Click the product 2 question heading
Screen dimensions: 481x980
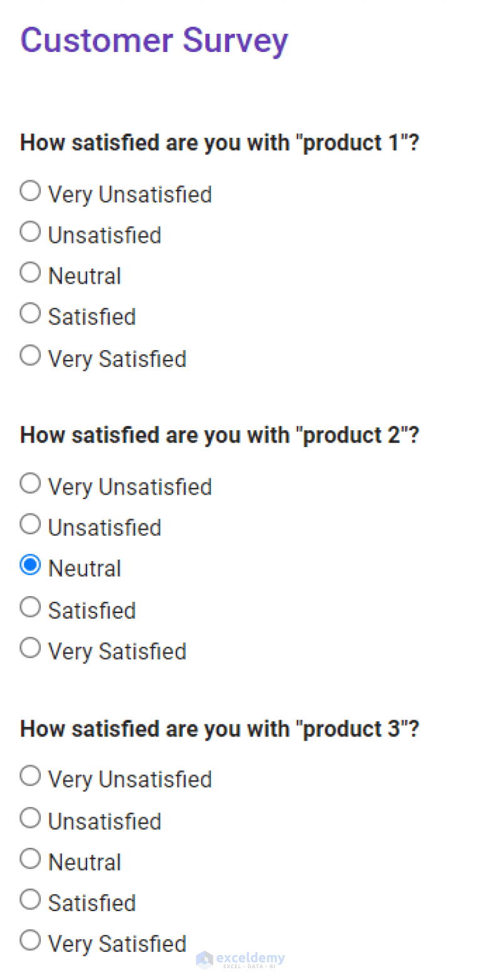pyautogui.click(x=219, y=435)
